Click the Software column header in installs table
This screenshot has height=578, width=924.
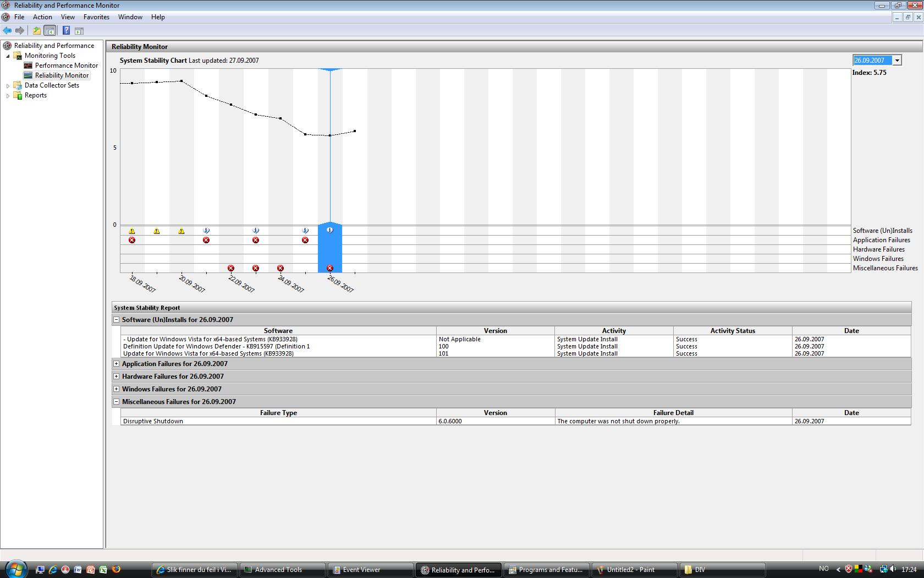(x=278, y=331)
